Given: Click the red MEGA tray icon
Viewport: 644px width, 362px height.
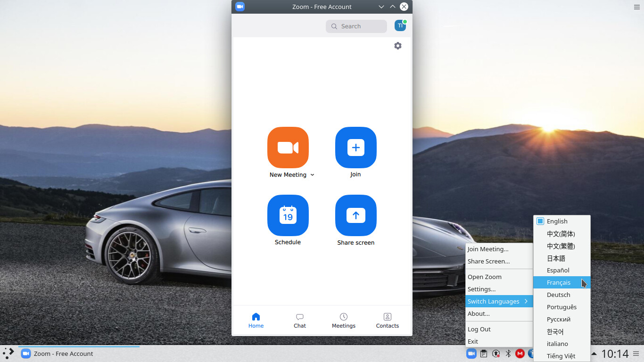Looking at the screenshot, I should (x=520, y=354).
